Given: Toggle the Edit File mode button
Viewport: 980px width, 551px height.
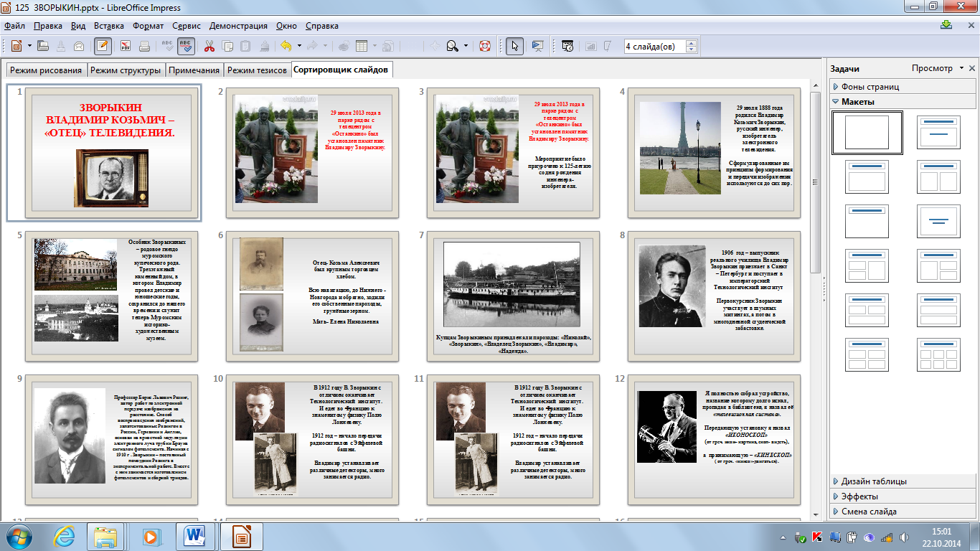Looking at the screenshot, I should 103,45.
